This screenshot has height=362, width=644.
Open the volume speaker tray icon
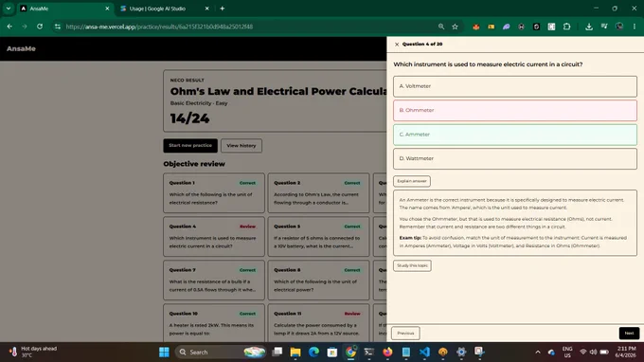click(x=593, y=353)
